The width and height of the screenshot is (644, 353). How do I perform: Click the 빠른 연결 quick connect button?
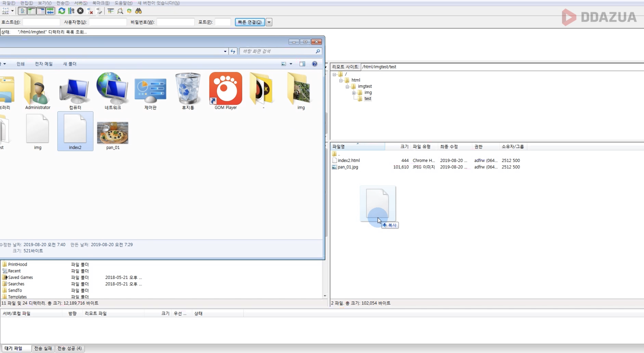click(250, 22)
